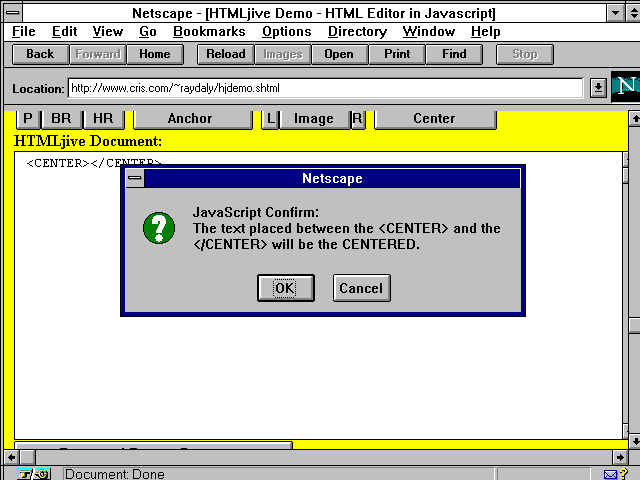Image resolution: width=640 pixels, height=480 pixels.
Task: Click the Netscape dialog title bar
Action: click(x=332, y=178)
